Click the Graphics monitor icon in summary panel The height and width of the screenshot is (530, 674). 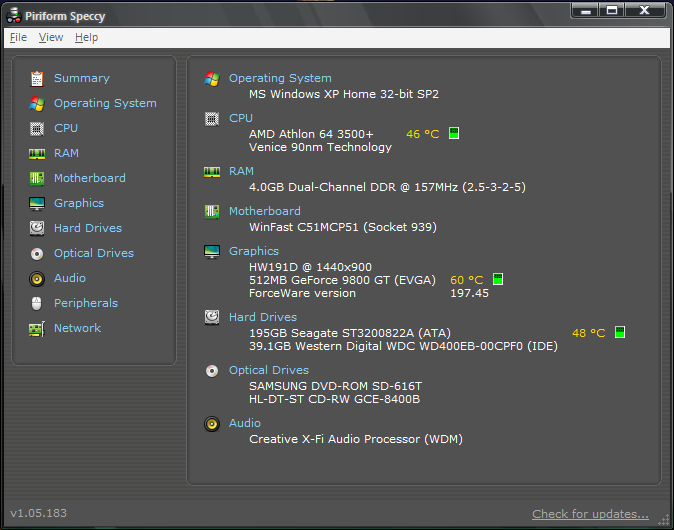coord(212,251)
